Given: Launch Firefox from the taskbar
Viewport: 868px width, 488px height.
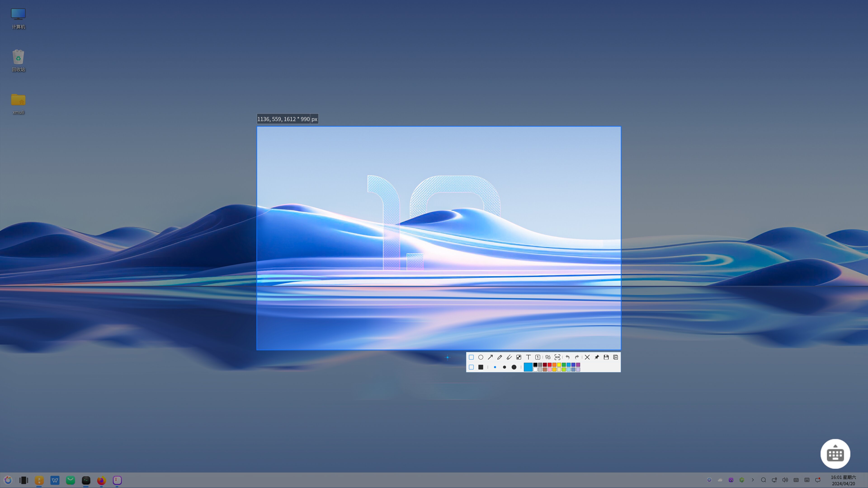Looking at the screenshot, I should pyautogui.click(x=101, y=480).
